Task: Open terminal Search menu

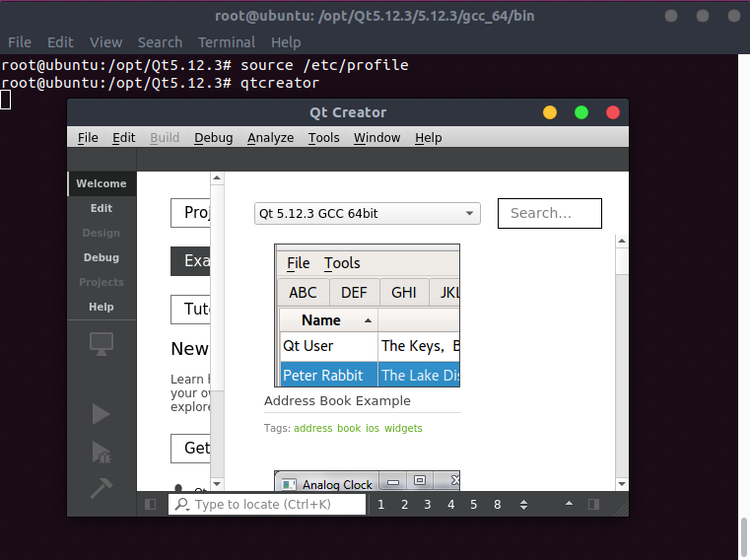Action: (161, 42)
